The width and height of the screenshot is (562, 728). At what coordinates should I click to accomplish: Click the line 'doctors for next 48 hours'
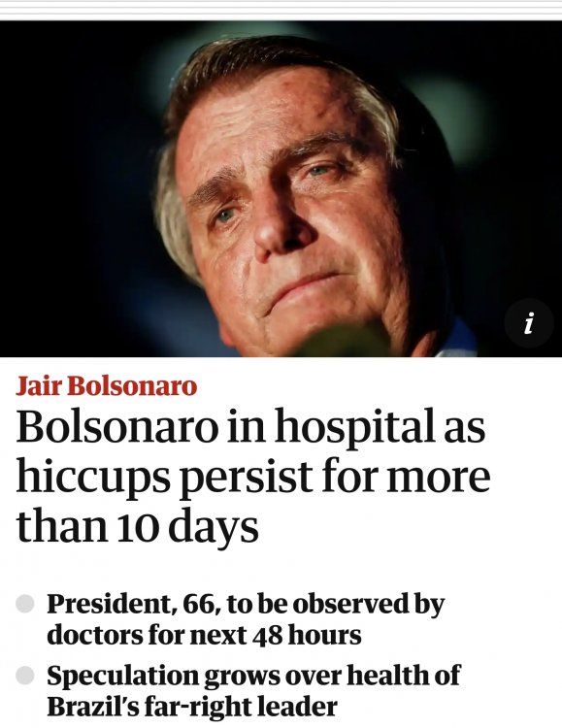(x=204, y=635)
